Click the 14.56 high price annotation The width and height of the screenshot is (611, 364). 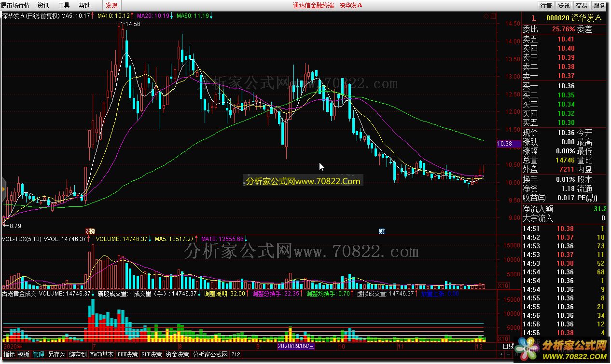coord(133,24)
